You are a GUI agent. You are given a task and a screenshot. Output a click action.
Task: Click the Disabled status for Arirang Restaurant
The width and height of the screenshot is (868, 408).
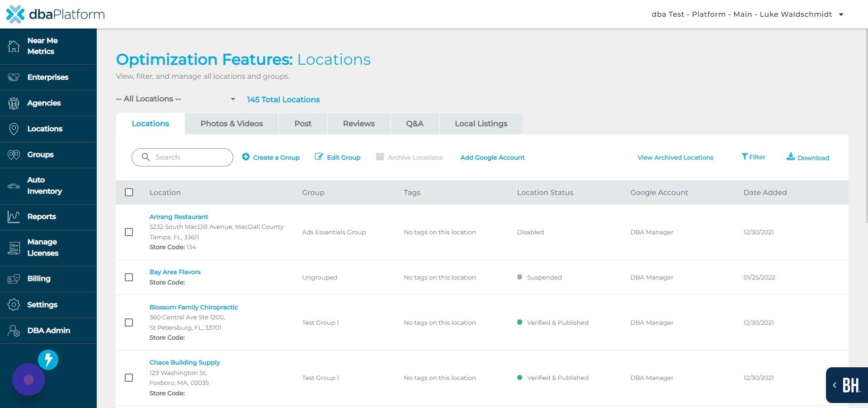point(530,232)
